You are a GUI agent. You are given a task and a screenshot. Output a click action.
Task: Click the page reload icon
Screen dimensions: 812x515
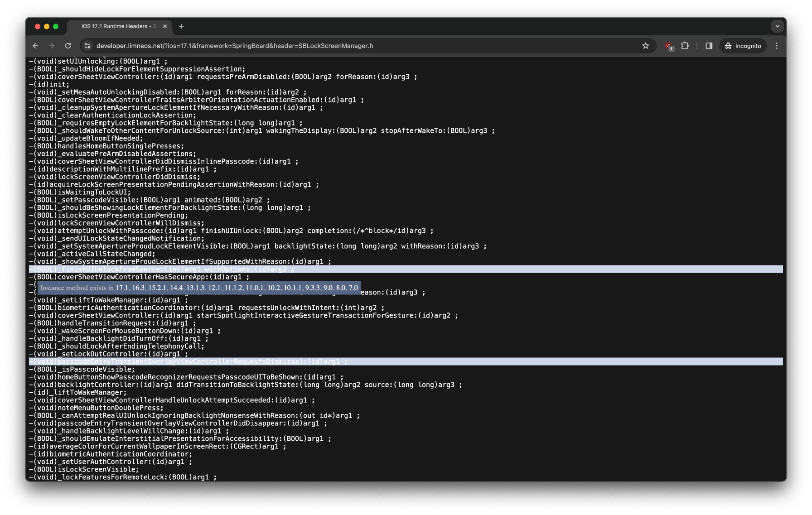tap(68, 46)
